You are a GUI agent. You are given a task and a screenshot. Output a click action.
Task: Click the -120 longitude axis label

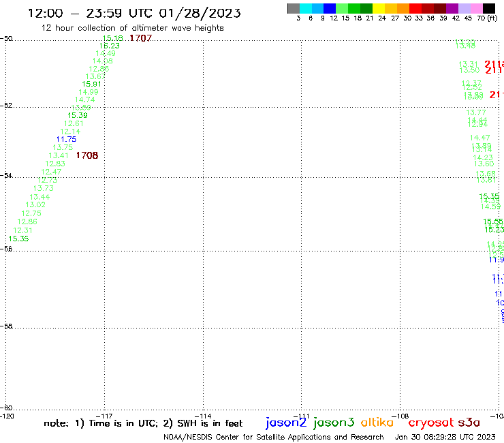click(6, 416)
